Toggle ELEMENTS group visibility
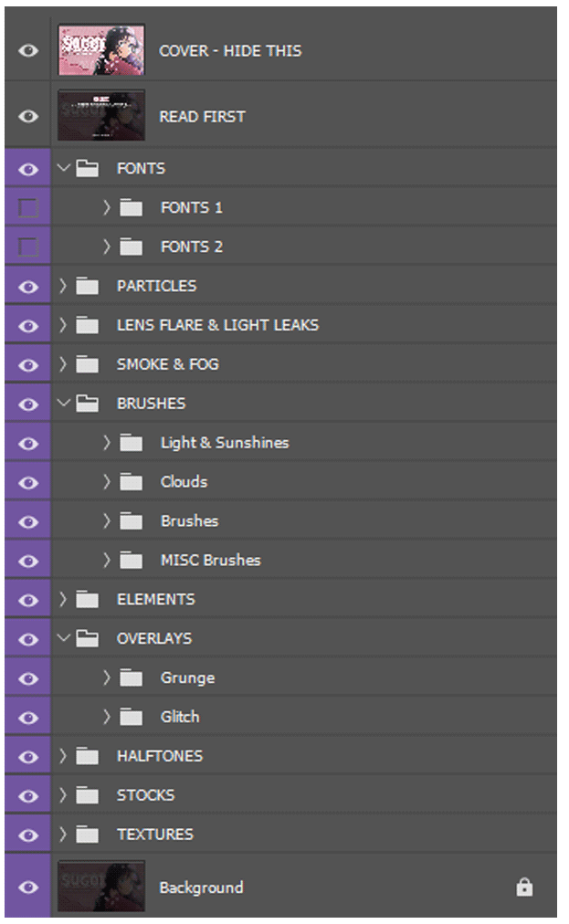The width and height of the screenshot is (569, 924). [x=27, y=601]
